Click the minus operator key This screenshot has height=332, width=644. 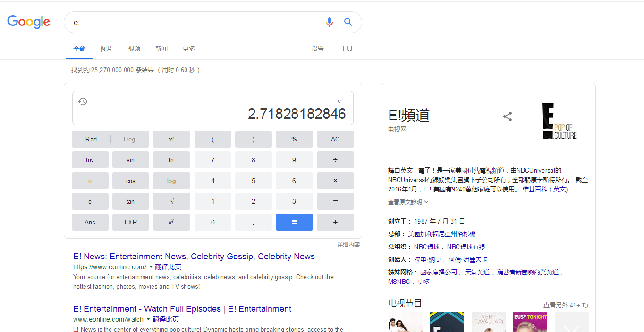pyautogui.click(x=335, y=201)
